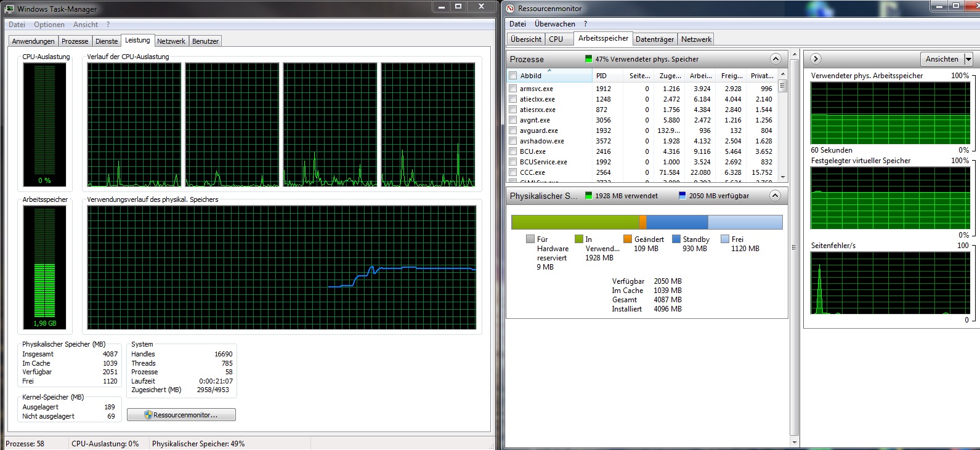The image size is (980, 450).
Task: Open the Überwachen menu in Ressourcenmonitor
Action: pos(555,24)
